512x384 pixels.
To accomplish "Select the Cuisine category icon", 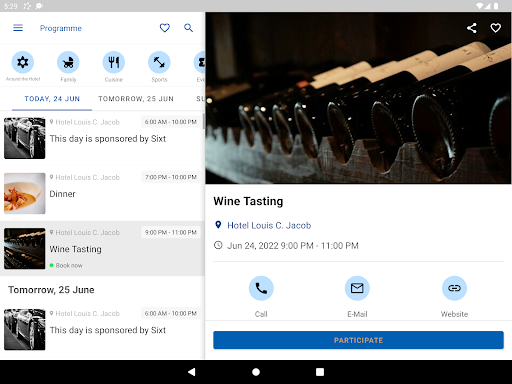I will 114,62.
